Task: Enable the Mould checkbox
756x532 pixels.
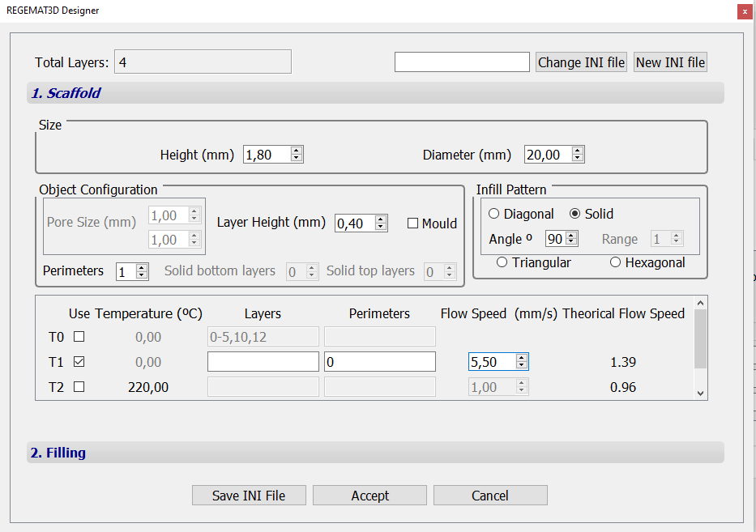Action: point(412,223)
